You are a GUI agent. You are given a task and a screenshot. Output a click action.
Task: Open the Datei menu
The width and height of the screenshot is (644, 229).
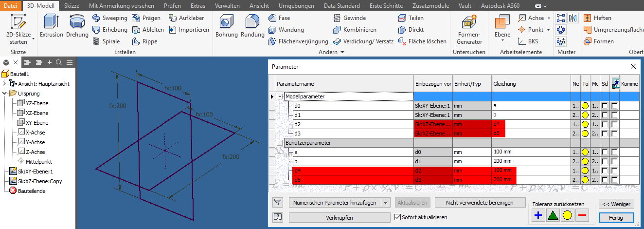click(x=10, y=5)
